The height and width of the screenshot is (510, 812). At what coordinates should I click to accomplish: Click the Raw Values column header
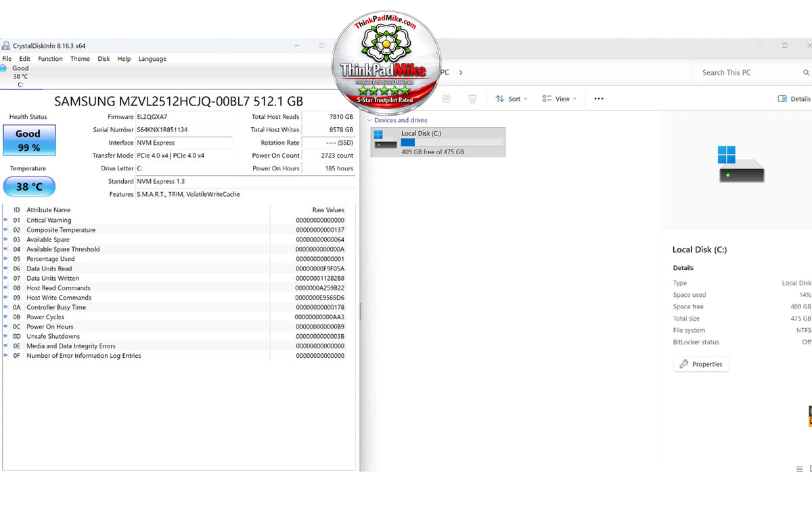pyautogui.click(x=328, y=210)
